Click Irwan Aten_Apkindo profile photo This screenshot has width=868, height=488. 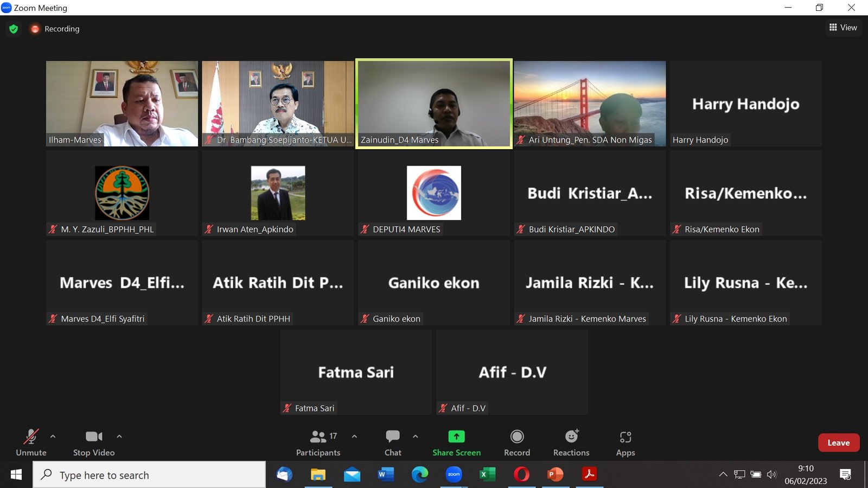click(x=278, y=193)
